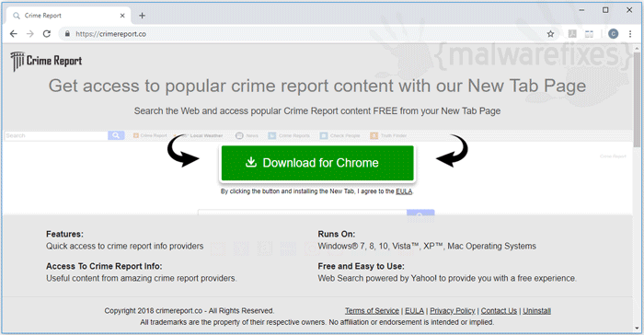Open the profile avatar menu
This screenshot has width=644, height=335.
(613, 34)
